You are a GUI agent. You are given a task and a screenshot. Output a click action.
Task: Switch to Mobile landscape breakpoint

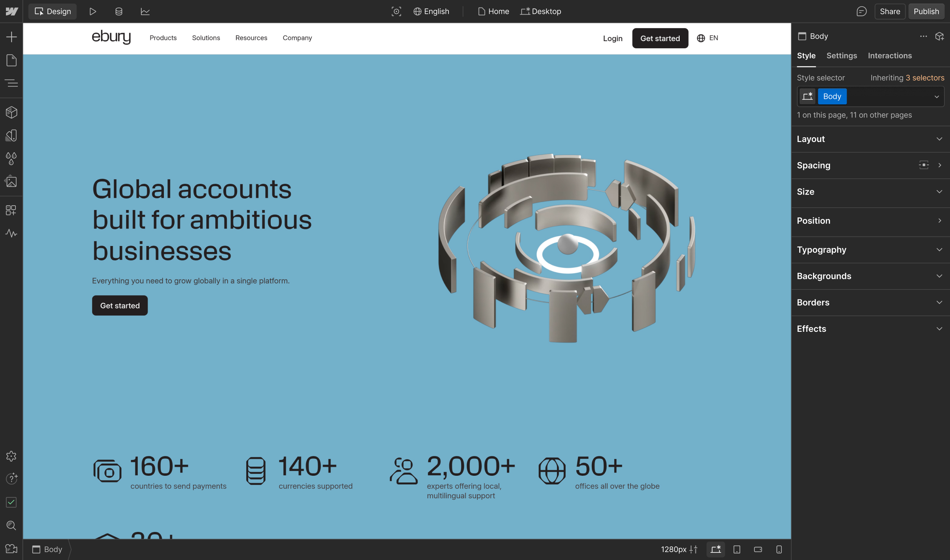point(758,549)
